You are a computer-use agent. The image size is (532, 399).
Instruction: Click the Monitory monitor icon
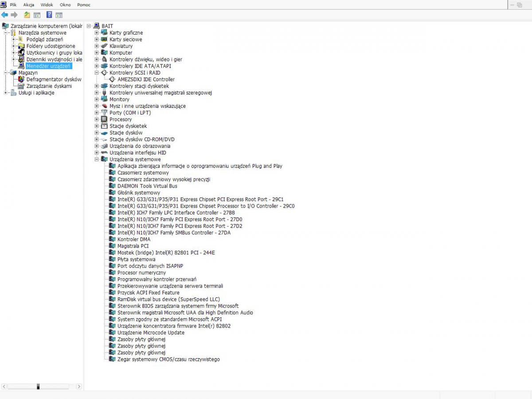[104, 99]
